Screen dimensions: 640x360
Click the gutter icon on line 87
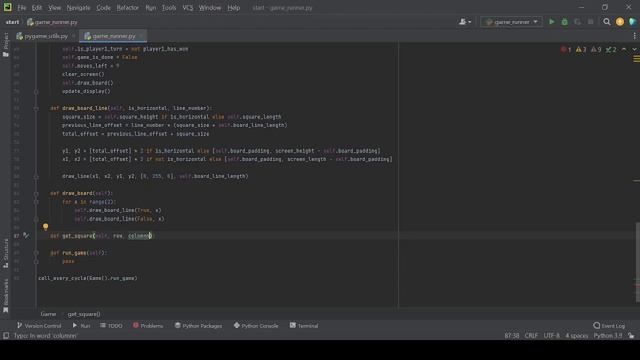[x=26, y=236]
